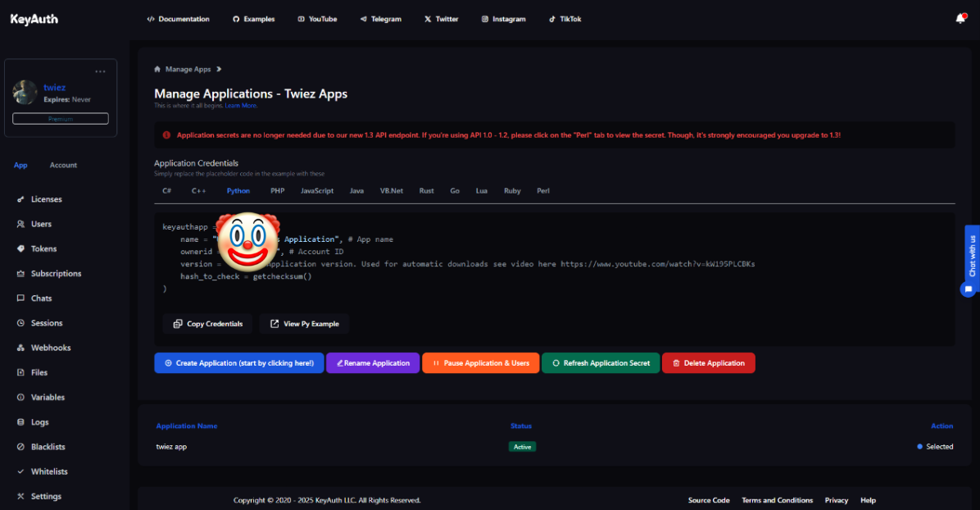
Task: Open the Privacy footer link
Action: [x=837, y=500]
